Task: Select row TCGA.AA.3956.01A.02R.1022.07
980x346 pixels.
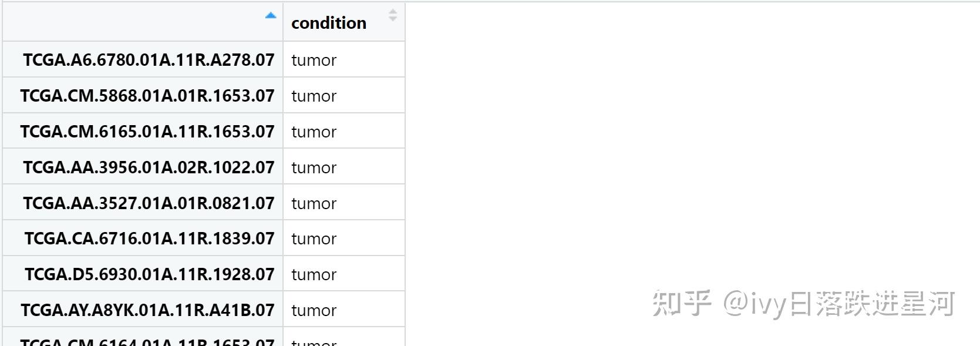Action: pyautogui.click(x=149, y=167)
